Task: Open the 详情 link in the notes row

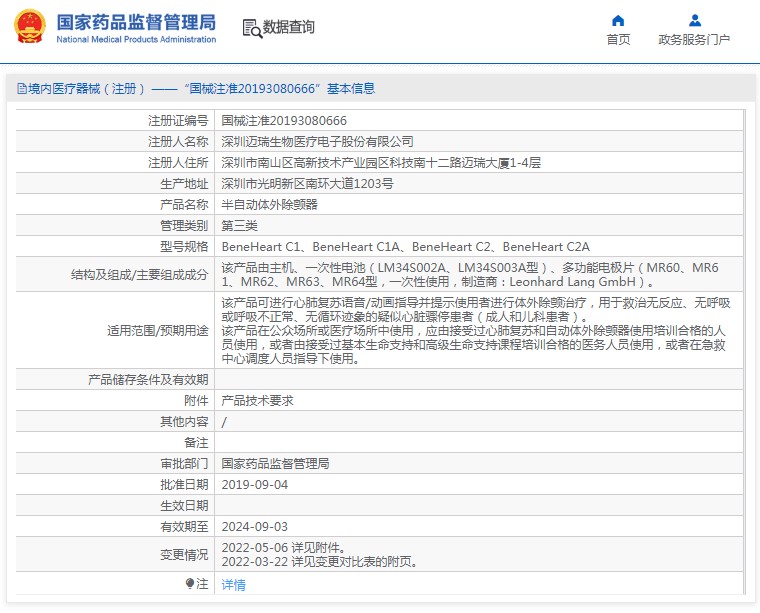Action: (x=233, y=585)
